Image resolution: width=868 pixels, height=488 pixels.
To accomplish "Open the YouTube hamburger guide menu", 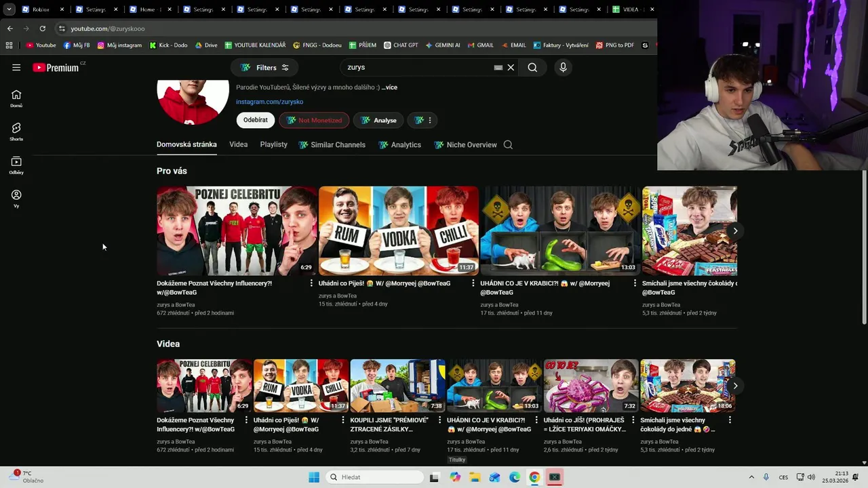I will pos(16,67).
